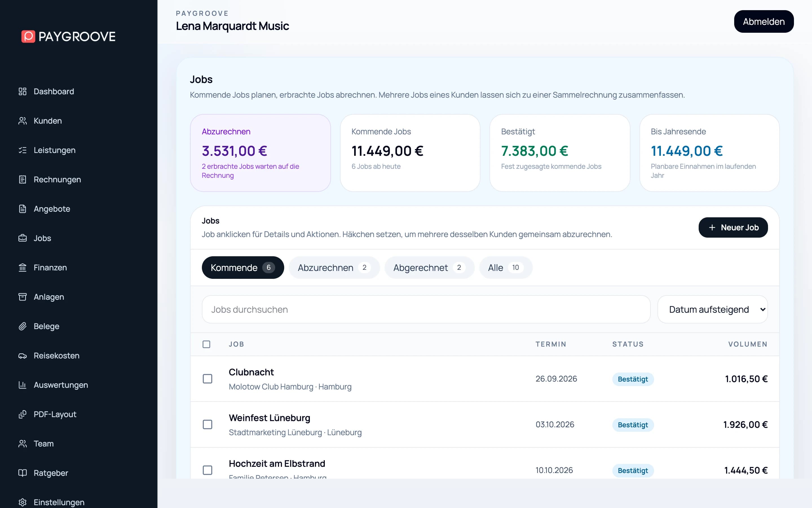Click the Angebote document icon
The image size is (812, 508).
[23, 209]
